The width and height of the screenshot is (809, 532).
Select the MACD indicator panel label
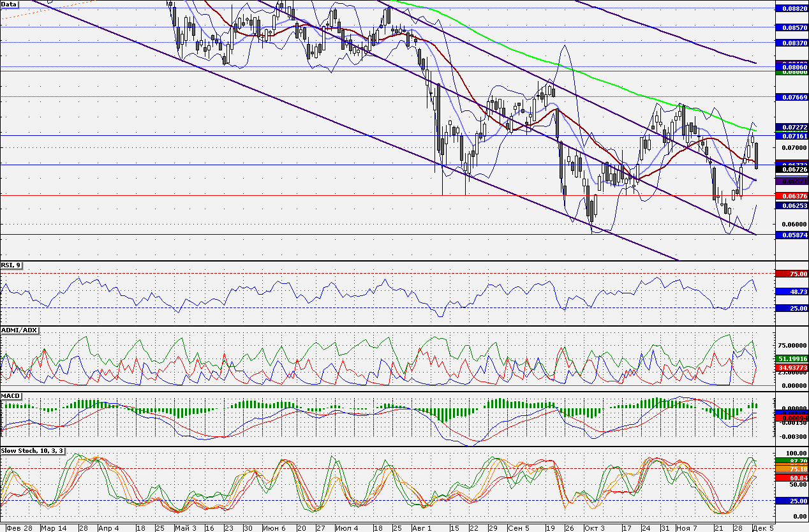pyautogui.click(x=11, y=396)
